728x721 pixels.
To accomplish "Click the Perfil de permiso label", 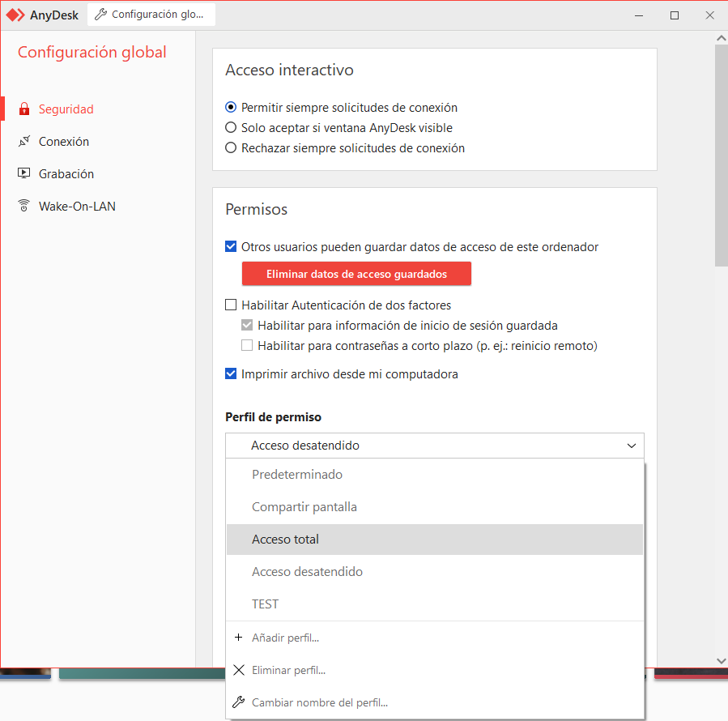I will click(x=273, y=416).
